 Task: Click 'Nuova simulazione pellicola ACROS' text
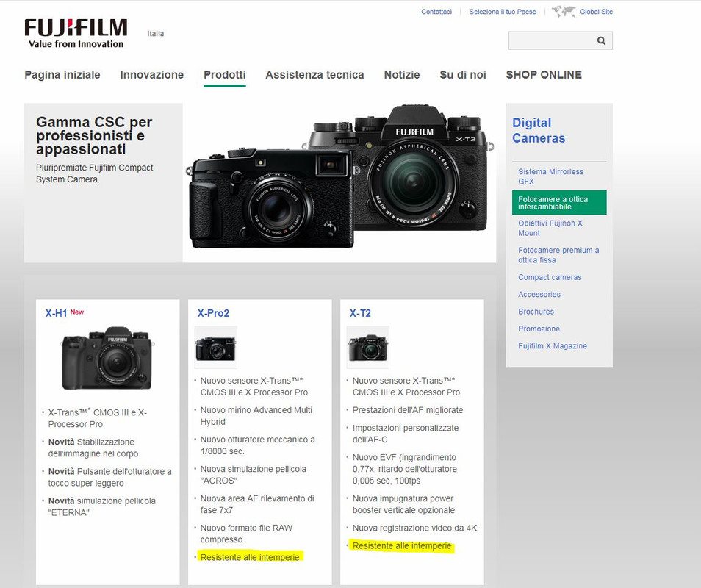[x=253, y=475]
